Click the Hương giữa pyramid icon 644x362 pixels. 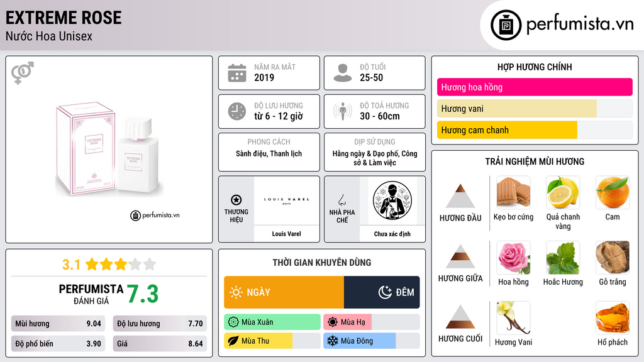pos(460,256)
